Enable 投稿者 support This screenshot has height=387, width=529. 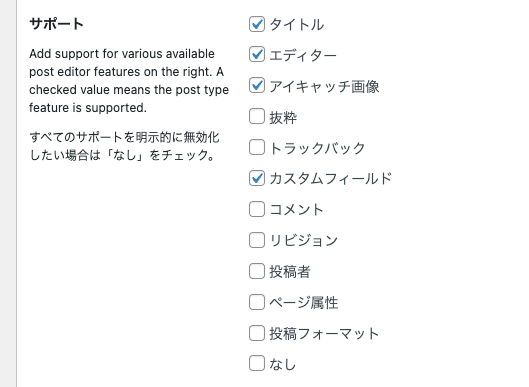[x=257, y=271]
